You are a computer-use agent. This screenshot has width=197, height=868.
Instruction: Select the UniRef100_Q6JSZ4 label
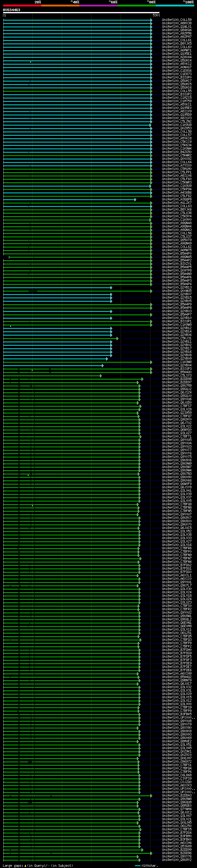pyautogui.click(x=177, y=392)
